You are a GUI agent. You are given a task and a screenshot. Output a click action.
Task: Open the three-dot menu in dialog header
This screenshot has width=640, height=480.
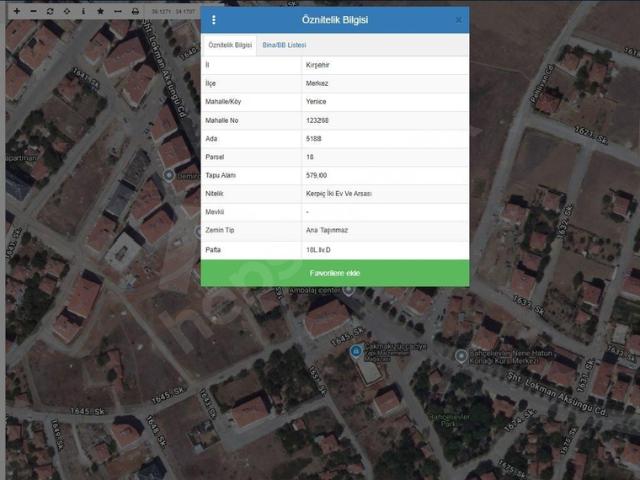(x=213, y=20)
